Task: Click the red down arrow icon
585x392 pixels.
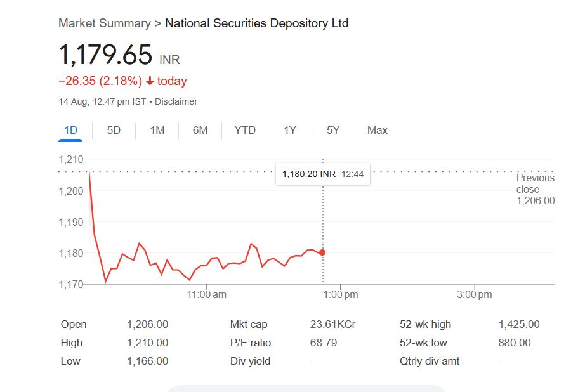Action: tap(150, 81)
